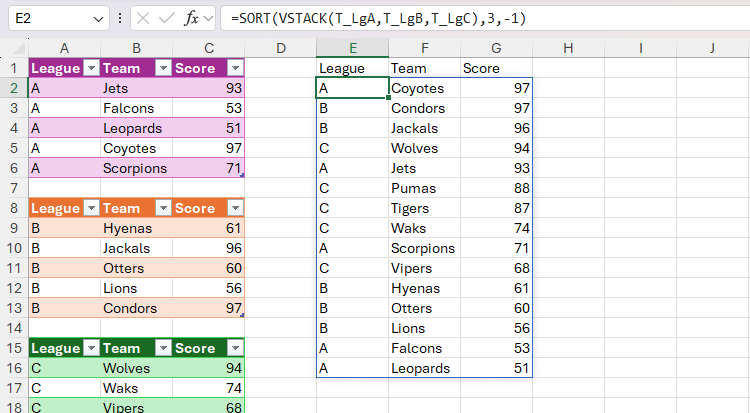The height and width of the screenshot is (413, 750).
Task: Click the Name Box showing E2
Action: (48, 18)
